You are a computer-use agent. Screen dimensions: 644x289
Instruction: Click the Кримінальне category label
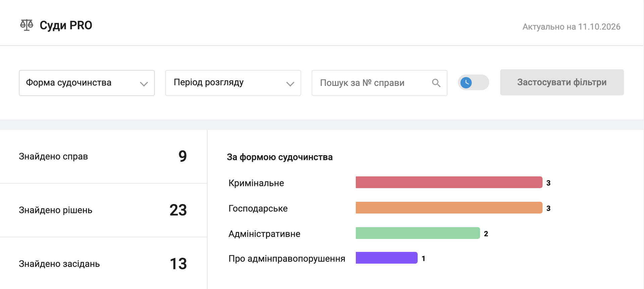click(x=256, y=183)
